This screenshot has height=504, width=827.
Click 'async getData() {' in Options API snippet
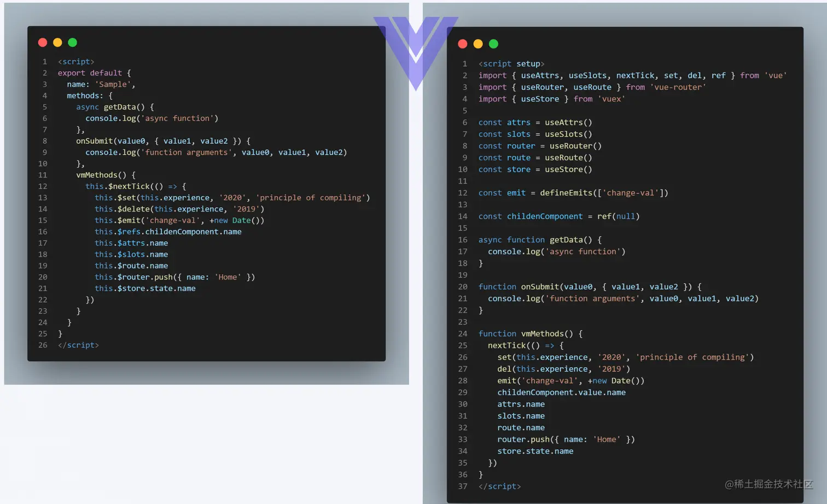pyautogui.click(x=115, y=107)
